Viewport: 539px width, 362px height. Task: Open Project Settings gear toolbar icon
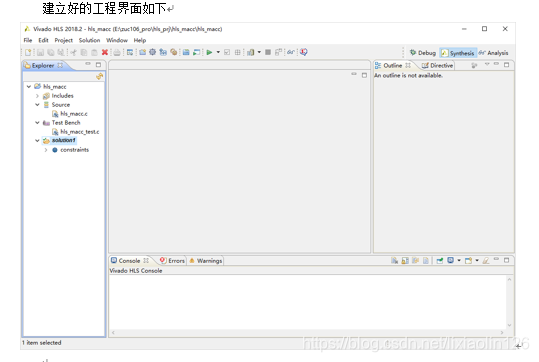pyautogui.click(x=153, y=52)
